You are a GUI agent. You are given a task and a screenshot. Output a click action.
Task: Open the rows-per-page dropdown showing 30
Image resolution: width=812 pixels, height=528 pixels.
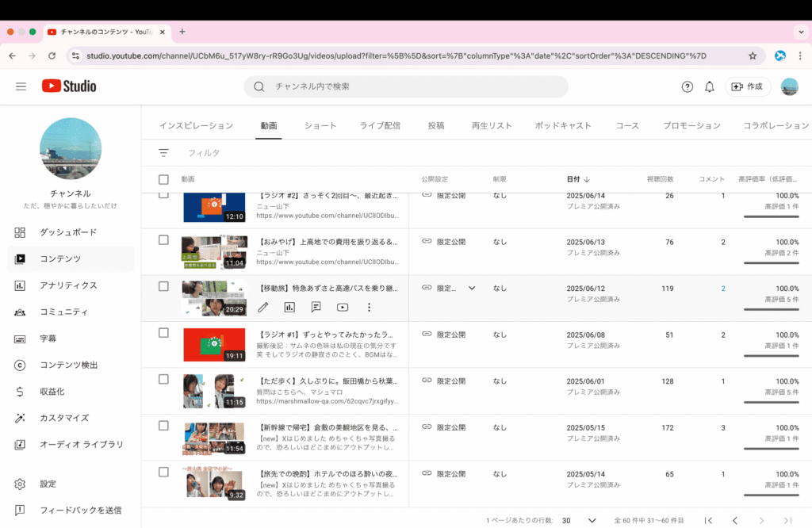591,520
